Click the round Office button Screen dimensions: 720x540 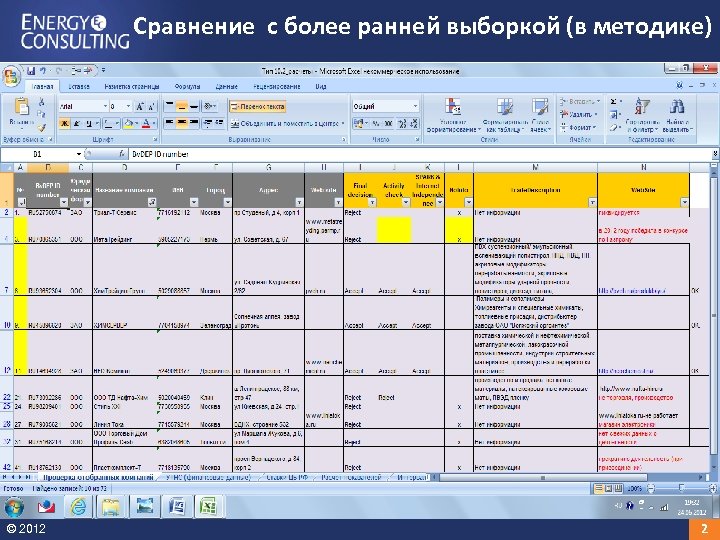click(11, 75)
